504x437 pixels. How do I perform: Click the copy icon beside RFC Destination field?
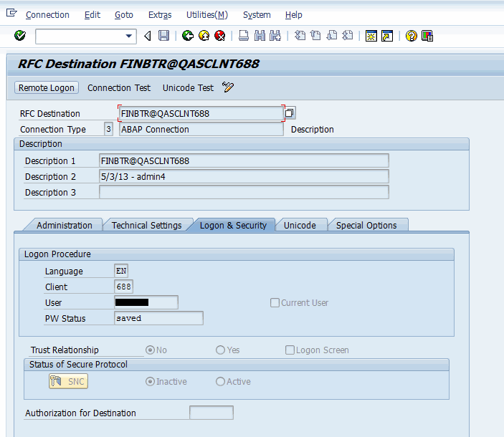(x=290, y=112)
